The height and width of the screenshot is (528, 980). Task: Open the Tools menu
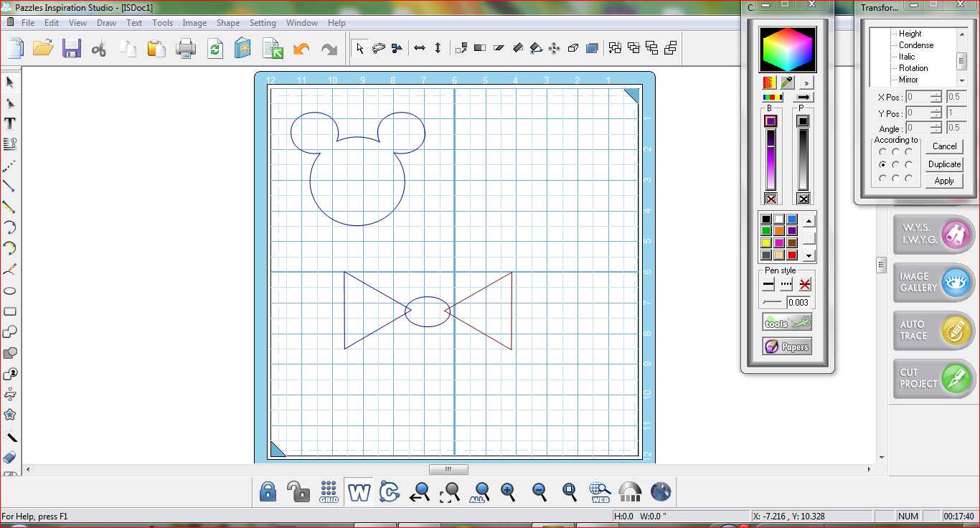(x=162, y=23)
